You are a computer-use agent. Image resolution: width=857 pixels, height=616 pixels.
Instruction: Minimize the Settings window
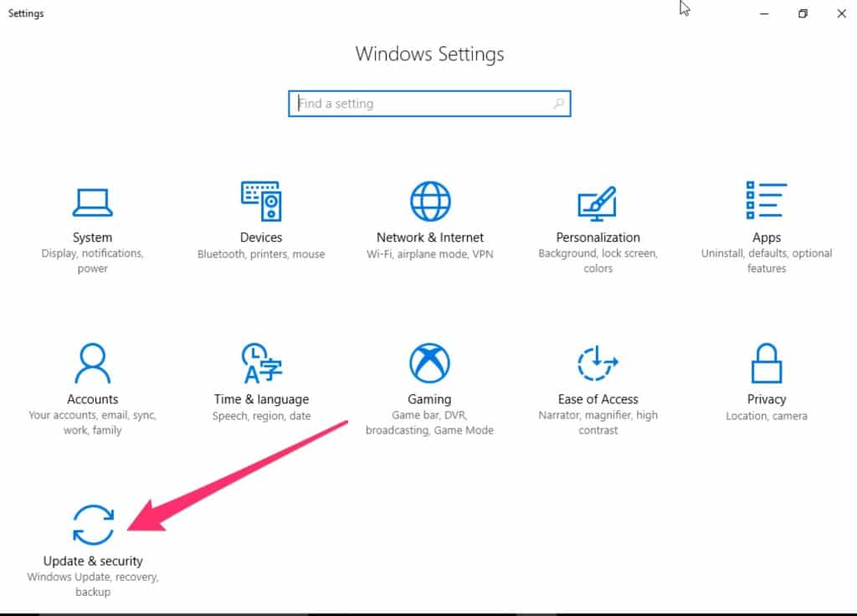click(764, 13)
